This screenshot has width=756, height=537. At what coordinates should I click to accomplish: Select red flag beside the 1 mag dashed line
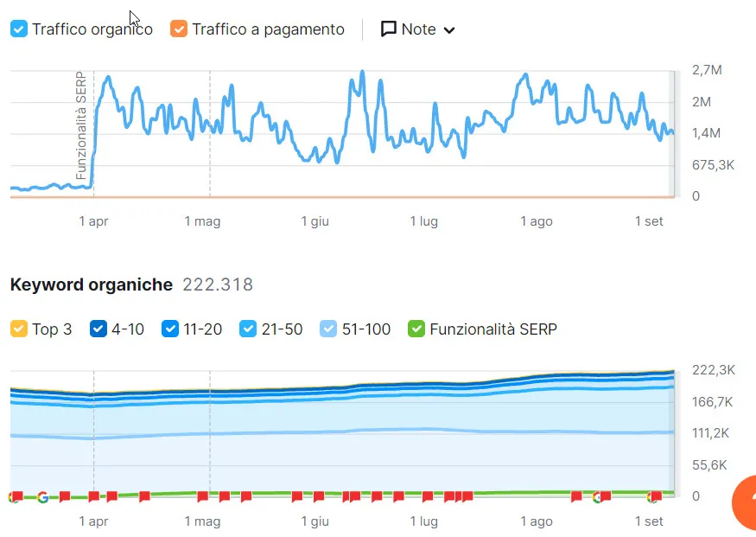coord(203,496)
